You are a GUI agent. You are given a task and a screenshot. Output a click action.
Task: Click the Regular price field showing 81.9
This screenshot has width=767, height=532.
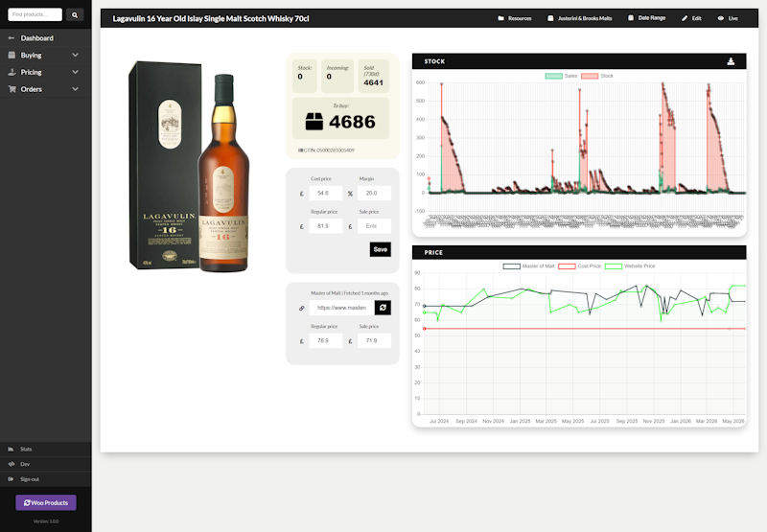pyautogui.click(x=326, y=226)
